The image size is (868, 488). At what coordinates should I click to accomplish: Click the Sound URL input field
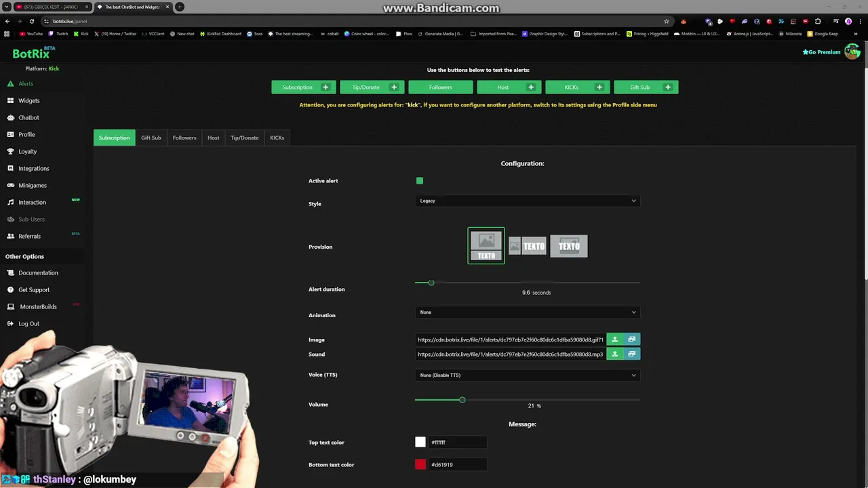(x=511, y=354)
